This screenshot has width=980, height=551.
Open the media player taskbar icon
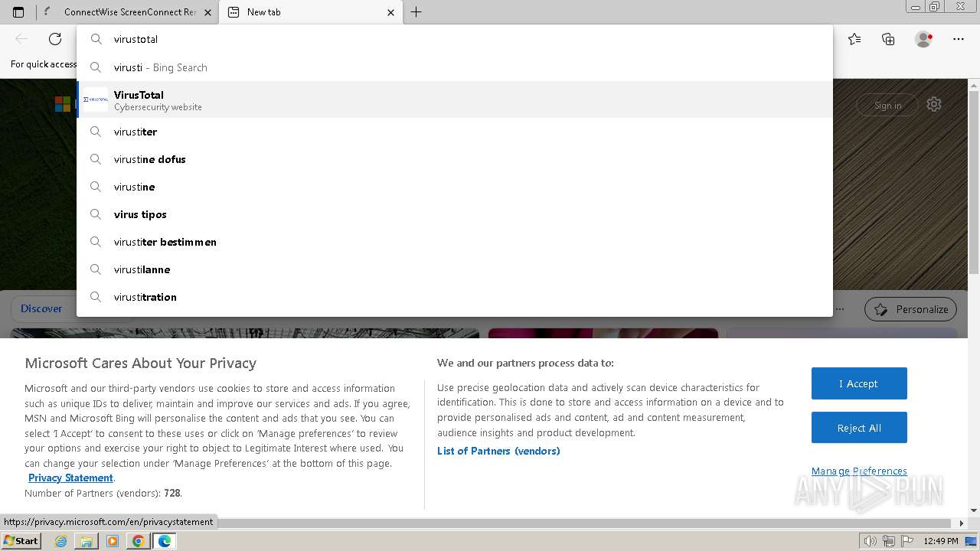pos(113,541)
